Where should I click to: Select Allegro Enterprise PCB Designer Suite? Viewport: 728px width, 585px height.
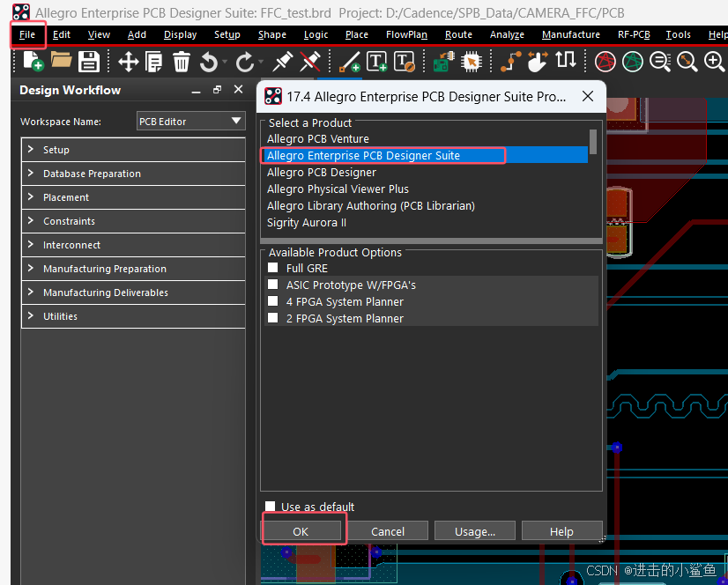tap(426, 155)
